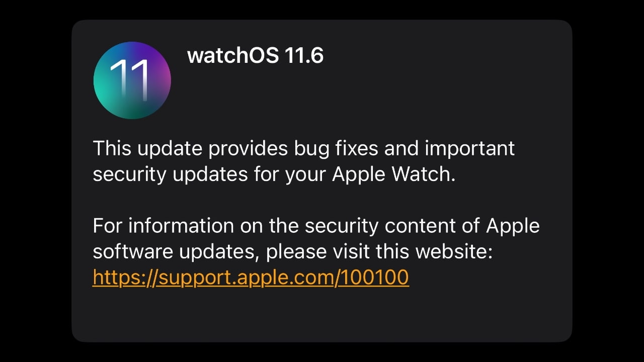Click empty space in the card below the link
644x362 pixels.
click(x=322, y=315)
